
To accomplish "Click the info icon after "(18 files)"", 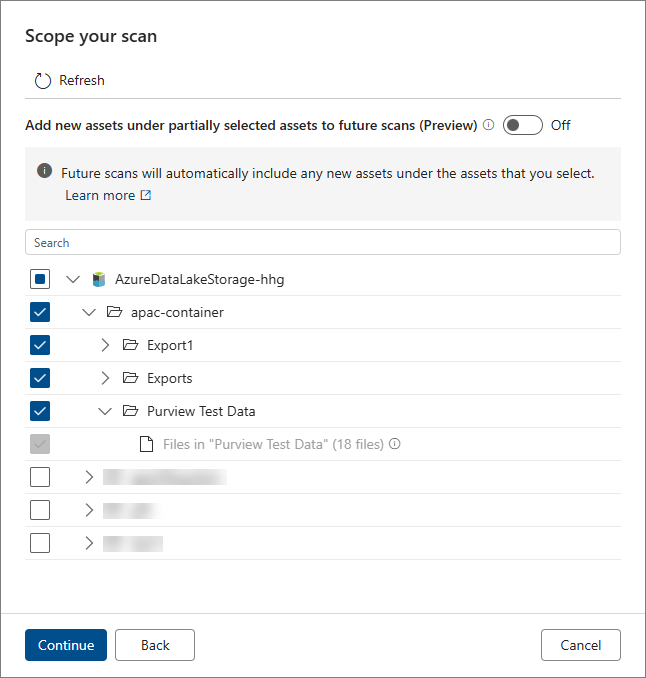I will [x=394, y=444].
